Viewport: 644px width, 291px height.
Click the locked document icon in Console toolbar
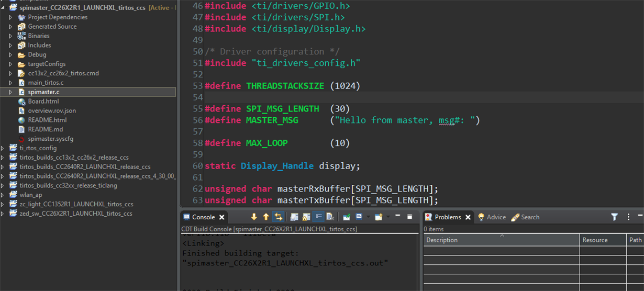[x=306, y=217]
